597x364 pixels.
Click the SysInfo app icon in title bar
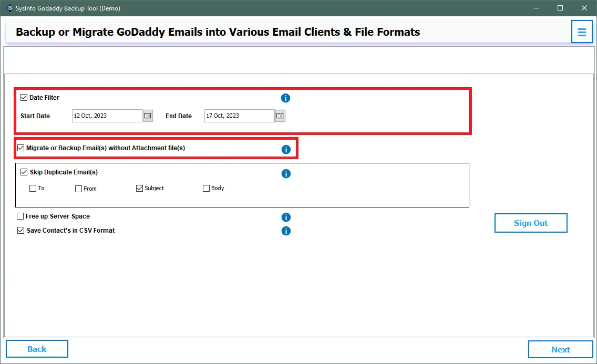pos(9,8)
